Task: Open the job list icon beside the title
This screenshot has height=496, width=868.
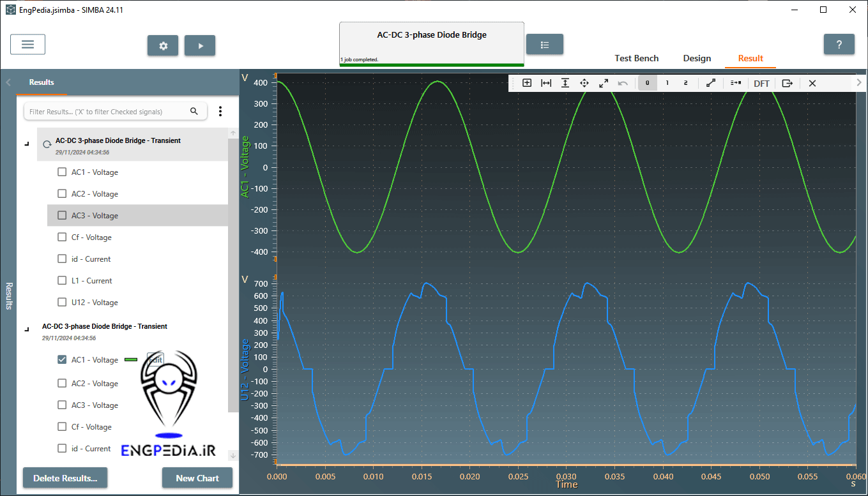Action: click(x=545, y=45)
